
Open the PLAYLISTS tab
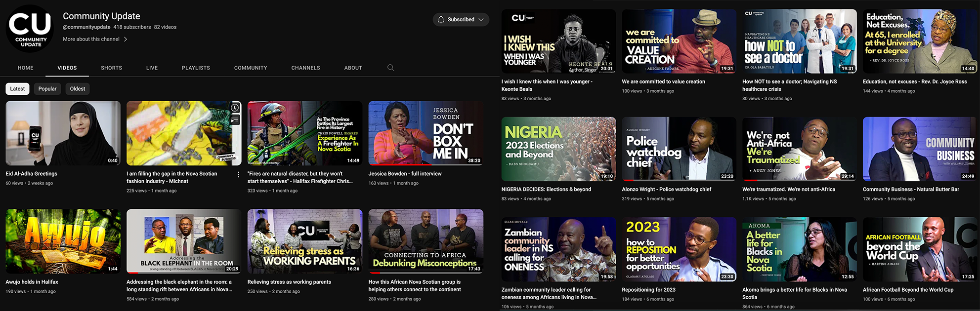[x=196, y=68]
